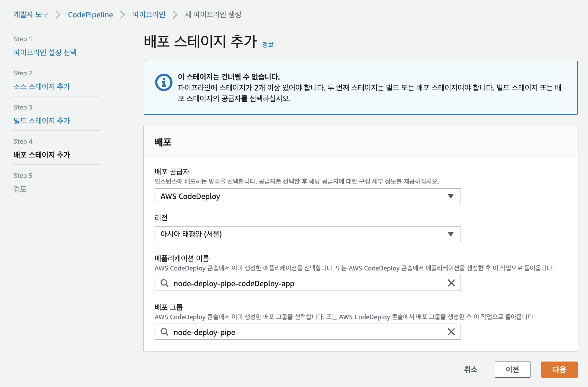Open the 배포 공급자 AWS CodeDeploy dropdown

pyautogui.click(x=308, y=196)
